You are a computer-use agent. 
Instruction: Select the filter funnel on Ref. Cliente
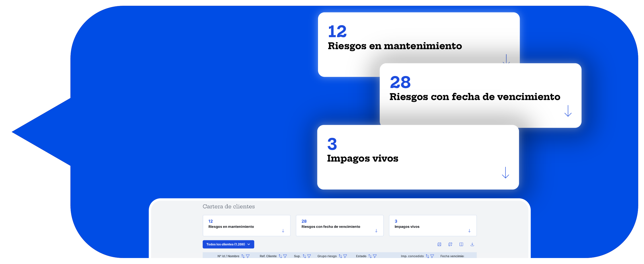tap(285, 257)
